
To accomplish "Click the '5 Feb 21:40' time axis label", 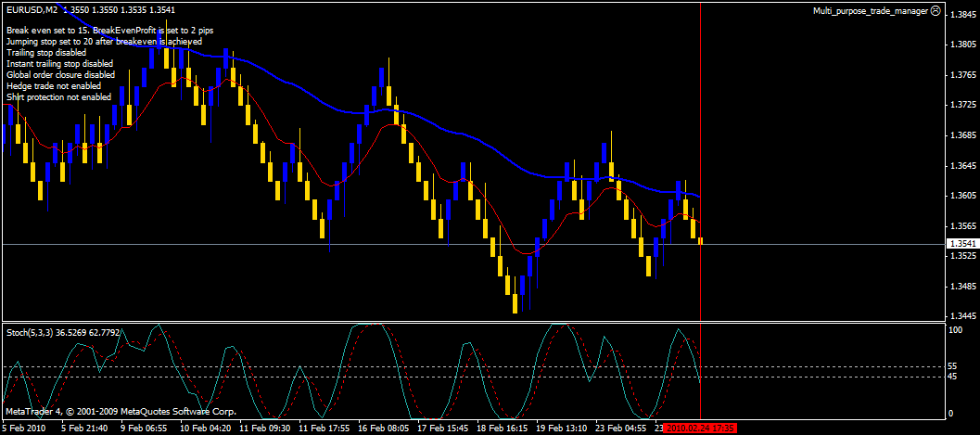I will coord(84,429).
